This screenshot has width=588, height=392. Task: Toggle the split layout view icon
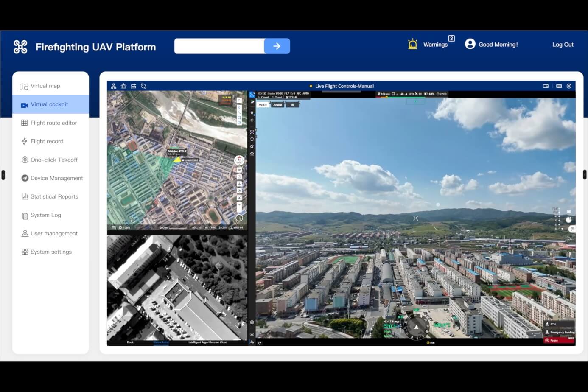(546, 86)
